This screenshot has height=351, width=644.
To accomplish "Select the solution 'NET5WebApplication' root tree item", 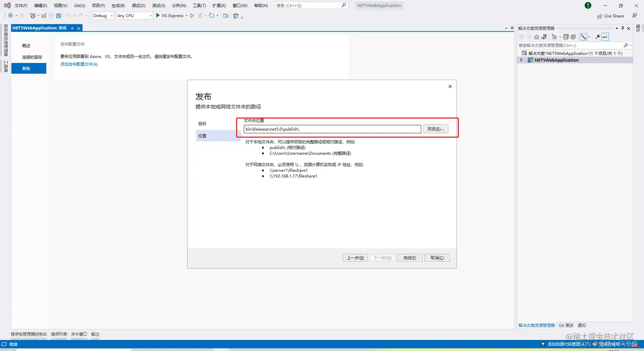I will coord(575,54).
